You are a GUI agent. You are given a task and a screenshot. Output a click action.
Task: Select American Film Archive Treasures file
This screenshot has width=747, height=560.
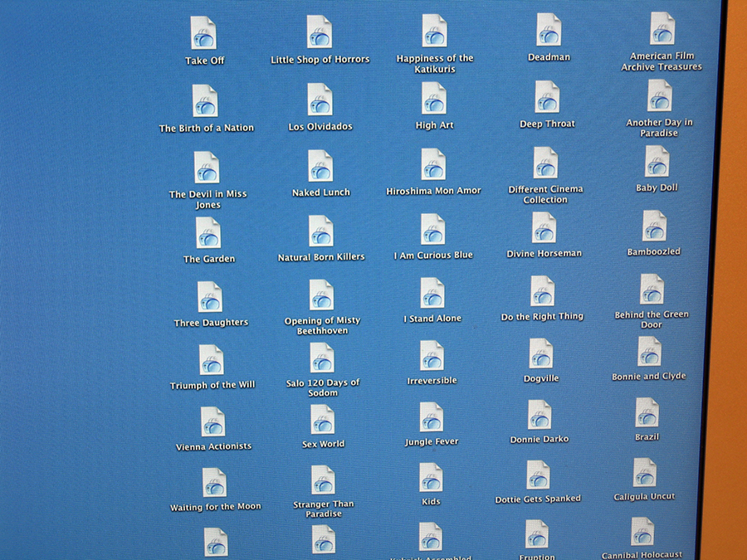tap(662, 28)
